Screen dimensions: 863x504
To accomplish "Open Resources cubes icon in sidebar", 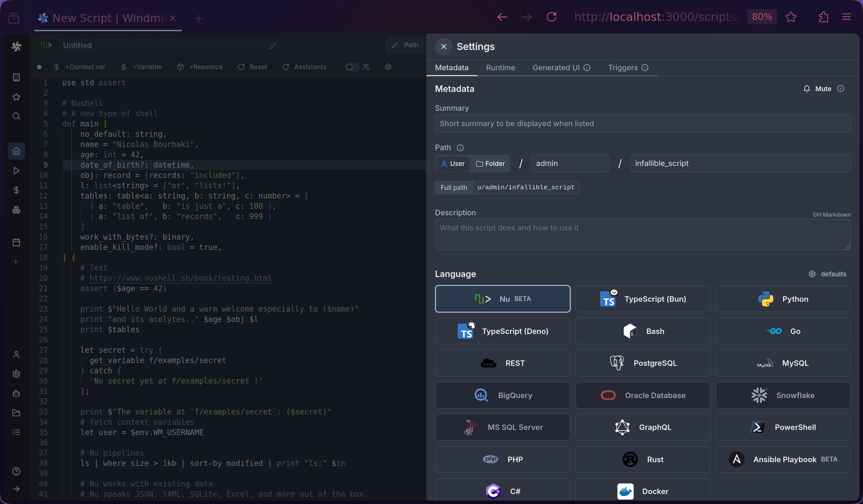I will 16,209.
